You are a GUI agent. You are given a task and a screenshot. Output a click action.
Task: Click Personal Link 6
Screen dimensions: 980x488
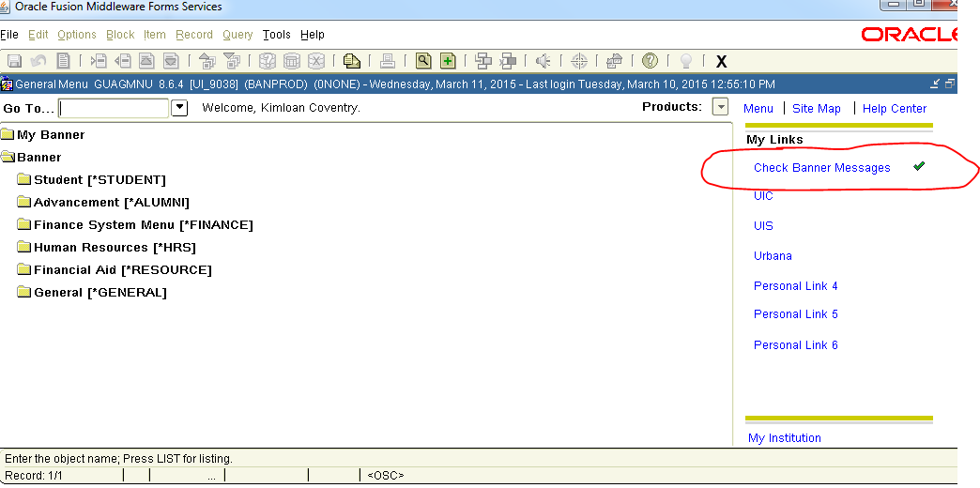[x=796, y=345]
